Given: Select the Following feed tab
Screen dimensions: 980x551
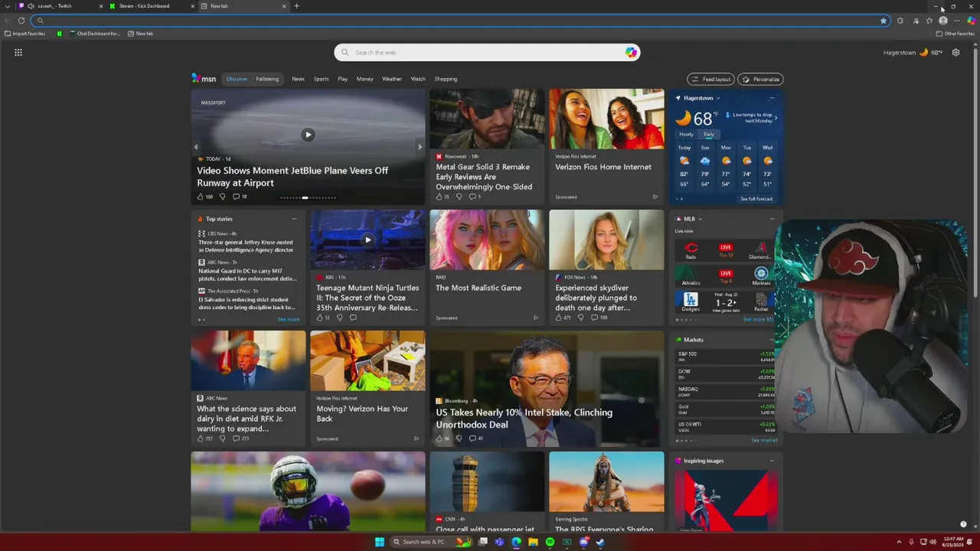Looking at the screenshot, I should click(x=267, y=79).
